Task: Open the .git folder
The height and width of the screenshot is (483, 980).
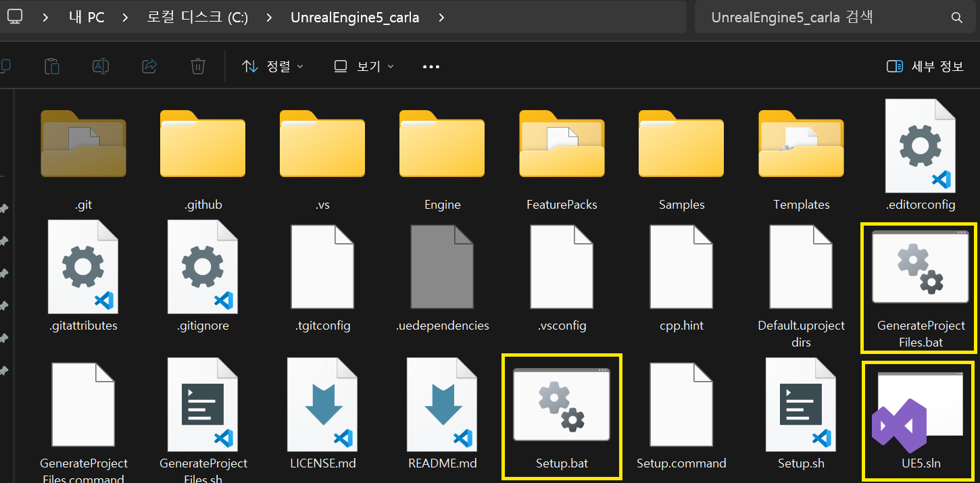Action: pos(83,143)
